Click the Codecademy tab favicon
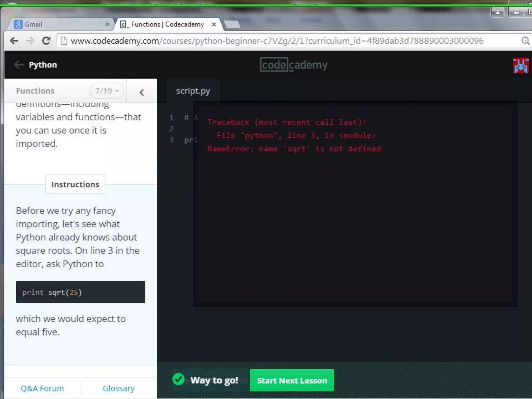The image size is (532, 399). pos(124,25)
